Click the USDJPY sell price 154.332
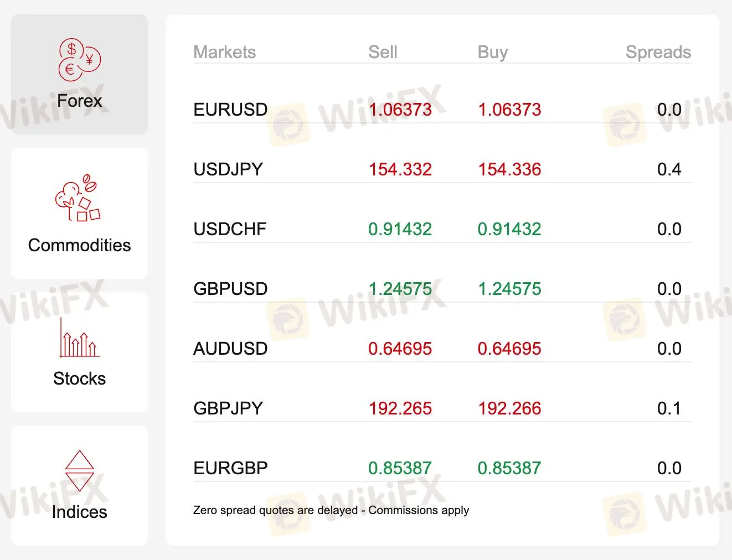This screenshot has width=732, height=560. click(400, 169)
